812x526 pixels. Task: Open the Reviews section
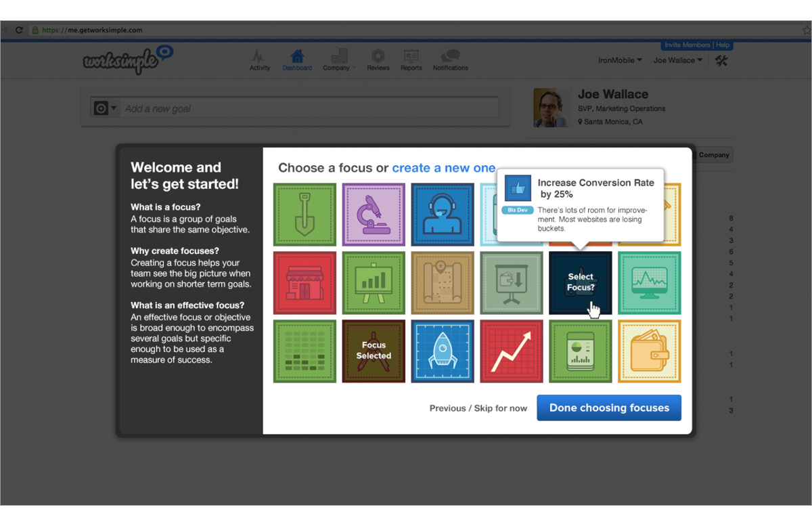click(378, 60)
